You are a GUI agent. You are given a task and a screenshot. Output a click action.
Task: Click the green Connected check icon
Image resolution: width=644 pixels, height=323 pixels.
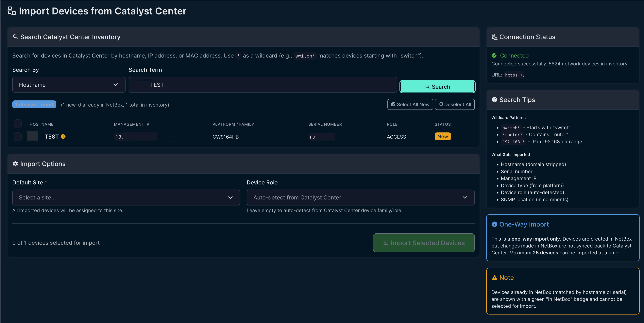click(494, 56)
